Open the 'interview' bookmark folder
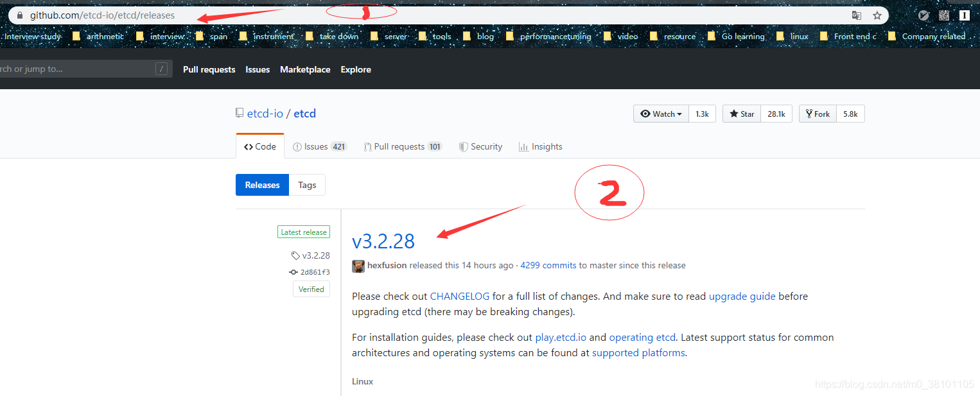Screen dimensions: 980x396 coord(161,37)
